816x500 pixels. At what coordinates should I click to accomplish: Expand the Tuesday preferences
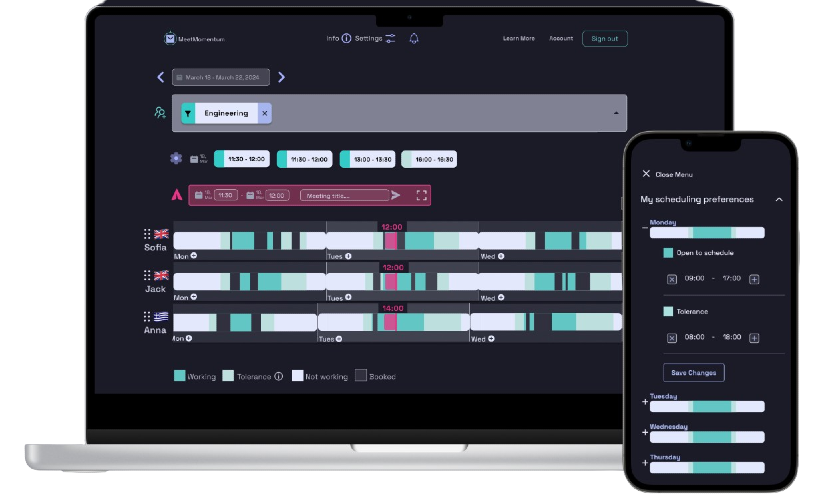tap(645, 402)
